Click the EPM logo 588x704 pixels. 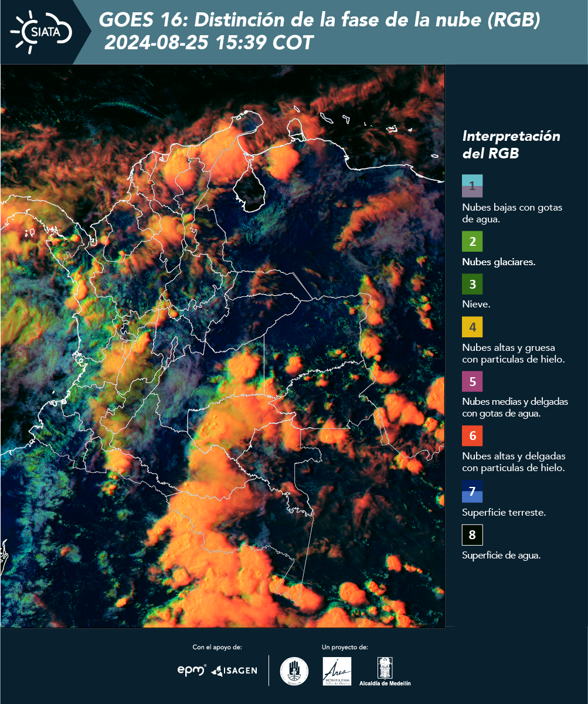[192, 669]
